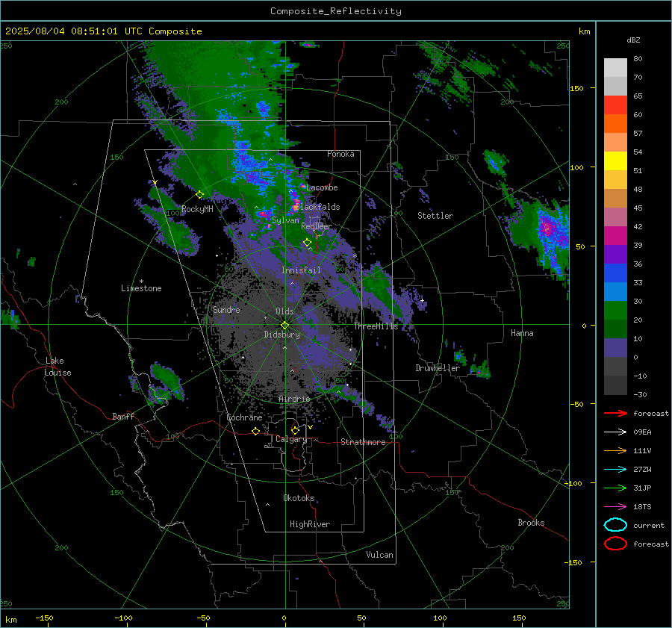The height and width of the screenshot is (628, 672).
Task: Click the Blackfalds city label
Action: [318, 207]
